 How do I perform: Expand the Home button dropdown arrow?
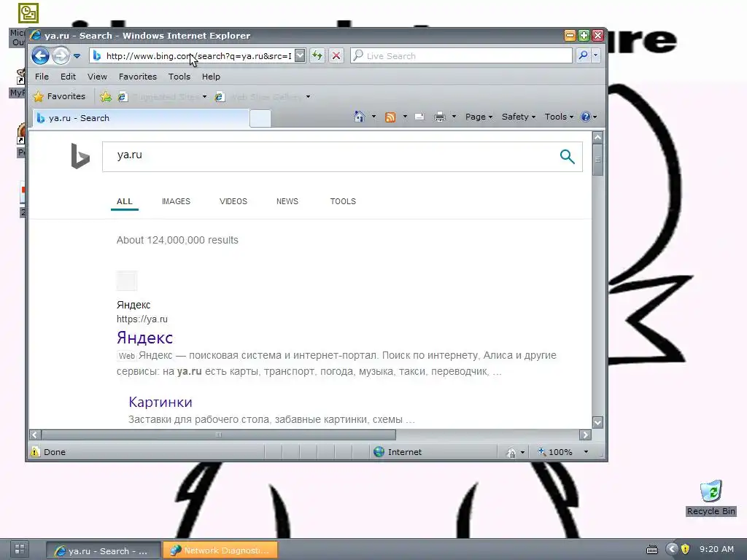pos(373,117)
